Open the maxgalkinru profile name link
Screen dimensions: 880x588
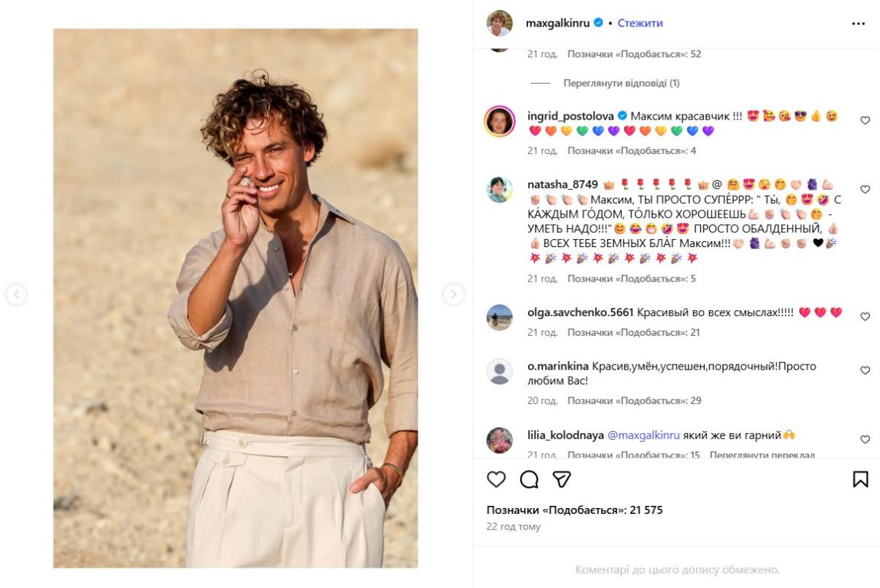(558, 23)
